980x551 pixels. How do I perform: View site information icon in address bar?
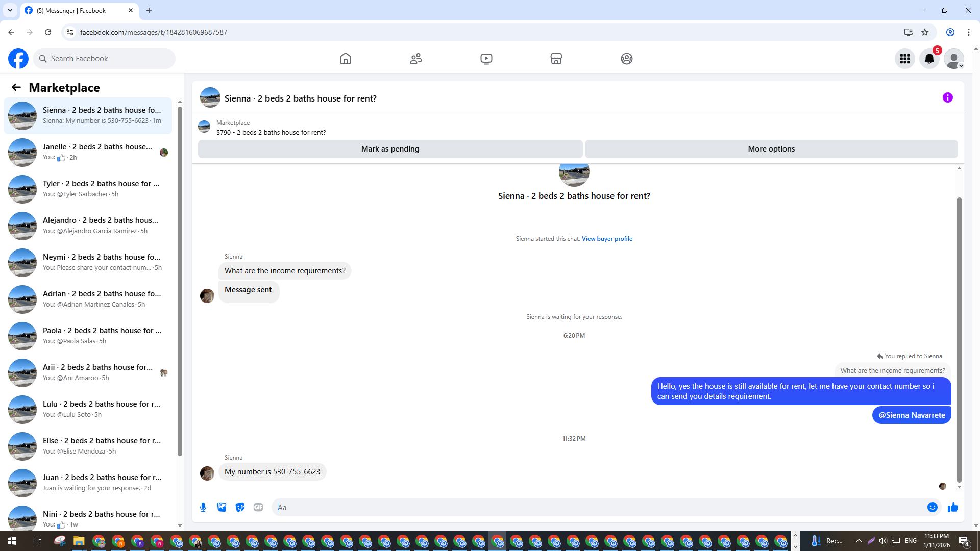point(70,32)
